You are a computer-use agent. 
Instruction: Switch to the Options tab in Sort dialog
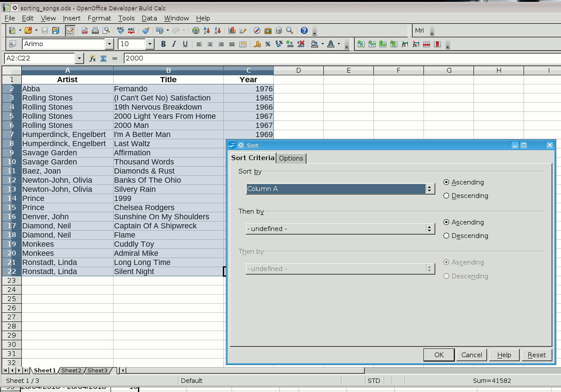click(291, 158)
